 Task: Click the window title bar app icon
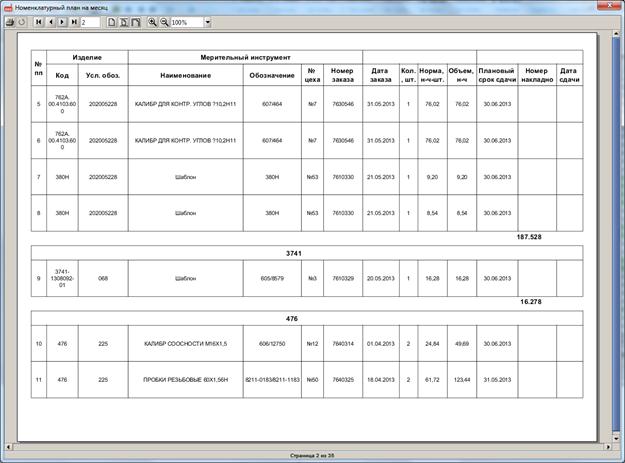pos(8,8)
